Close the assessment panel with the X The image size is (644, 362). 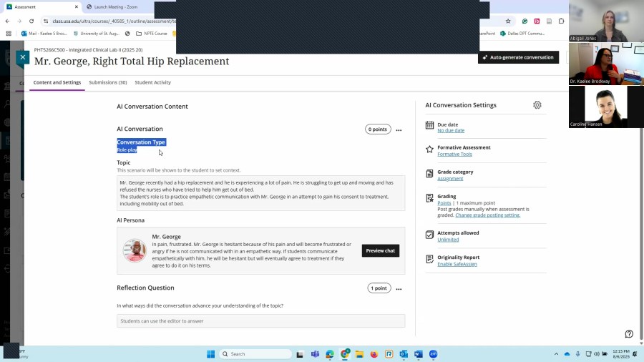point(23,57)
